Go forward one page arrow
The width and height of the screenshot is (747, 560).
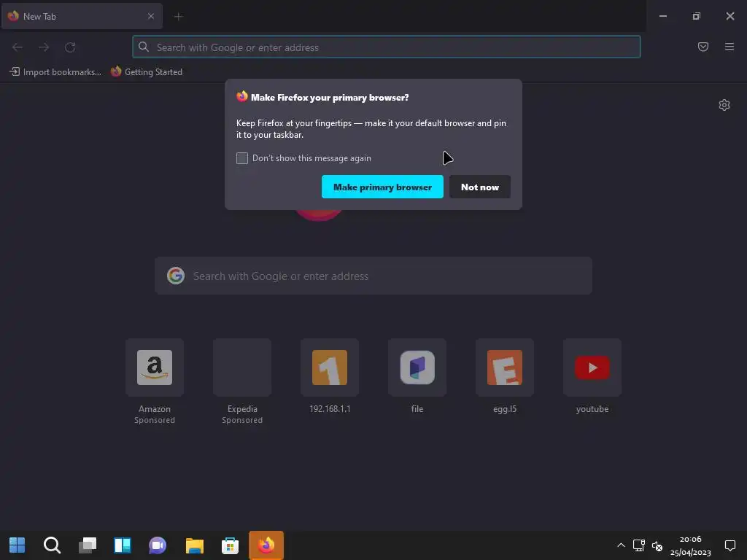tap(44, 47)
